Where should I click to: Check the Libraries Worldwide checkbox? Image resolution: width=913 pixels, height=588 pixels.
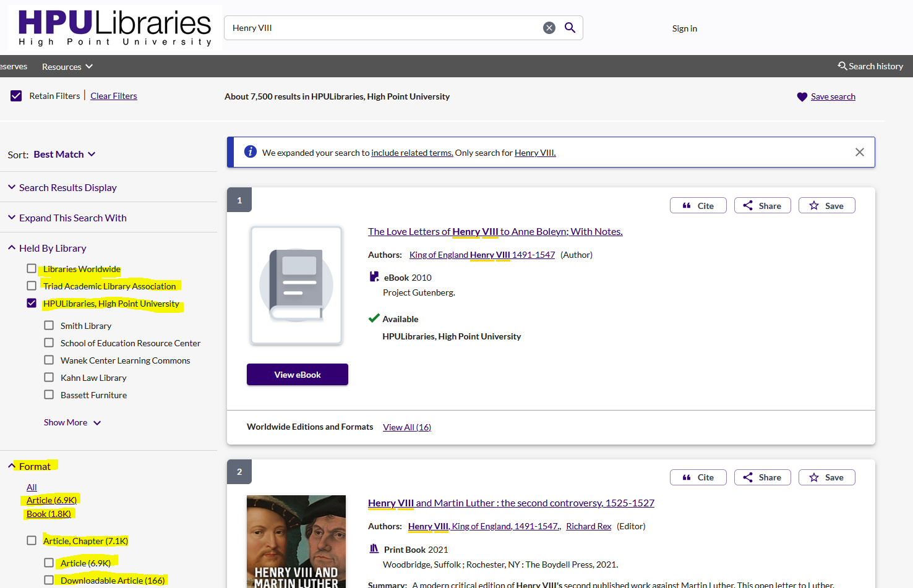coord(32,268)
